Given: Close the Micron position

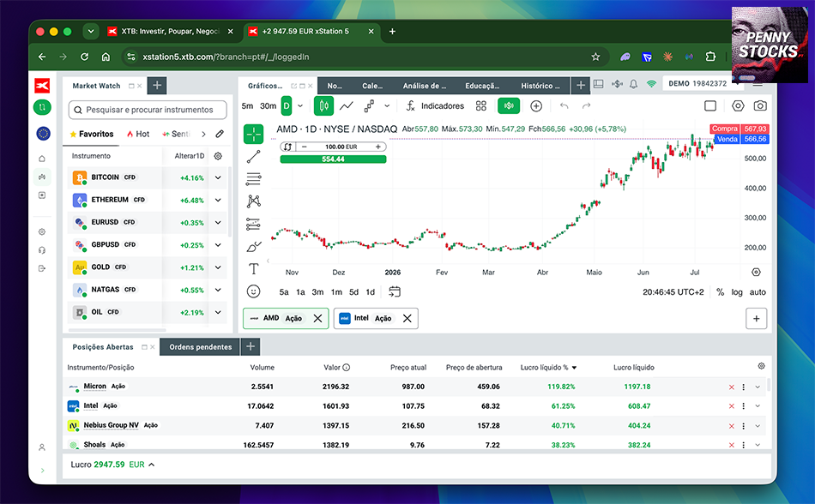Looking at the screenshot, I should coord(731,387).
